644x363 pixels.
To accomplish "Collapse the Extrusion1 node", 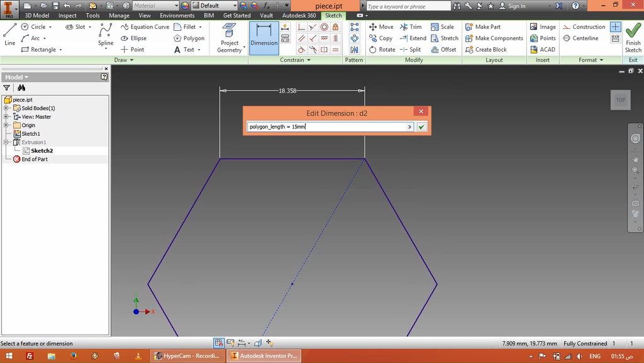I will click(x=6, y=142).
